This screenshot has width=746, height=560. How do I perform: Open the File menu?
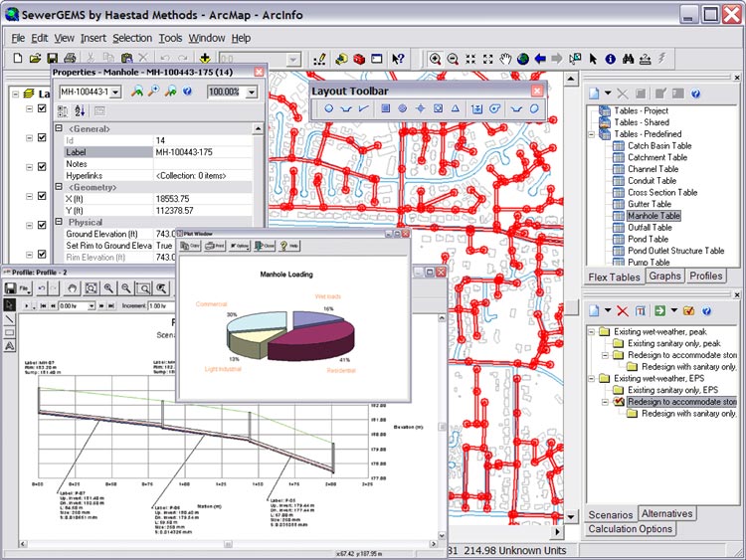point(18,38)
